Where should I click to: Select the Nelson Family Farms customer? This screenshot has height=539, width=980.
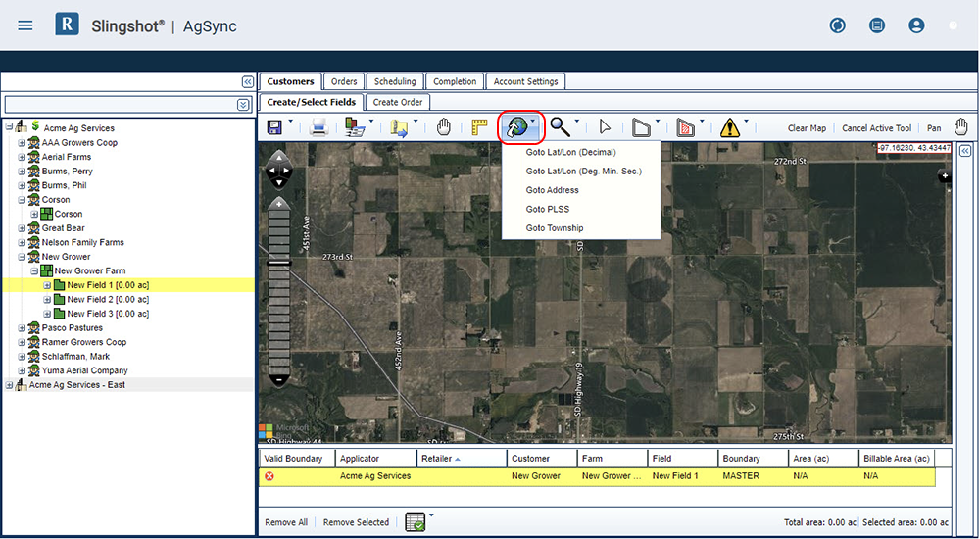pos(82,243)
